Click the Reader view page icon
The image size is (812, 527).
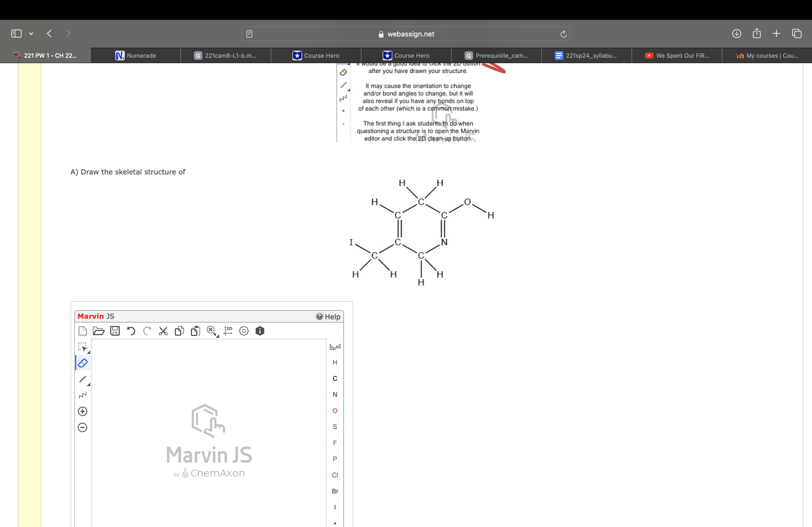pyautogui.click(x=249, y=34)
